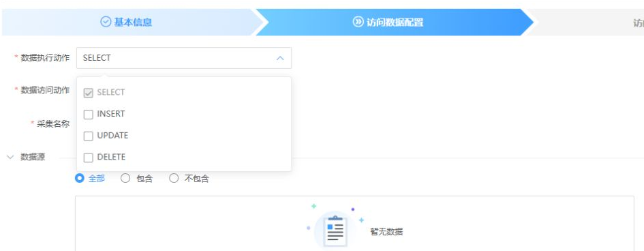The height and width of the screenshot is (251, 644).
Task: Click the checkmark icon beside 基本信息
Action: (x=106, y=22)
